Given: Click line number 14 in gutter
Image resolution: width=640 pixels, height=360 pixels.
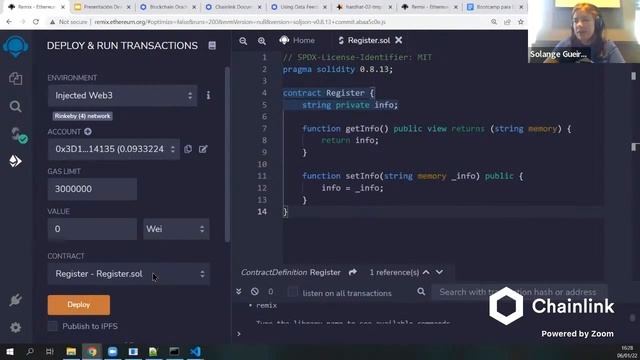Looking at the screenshot, I should 262,211.
